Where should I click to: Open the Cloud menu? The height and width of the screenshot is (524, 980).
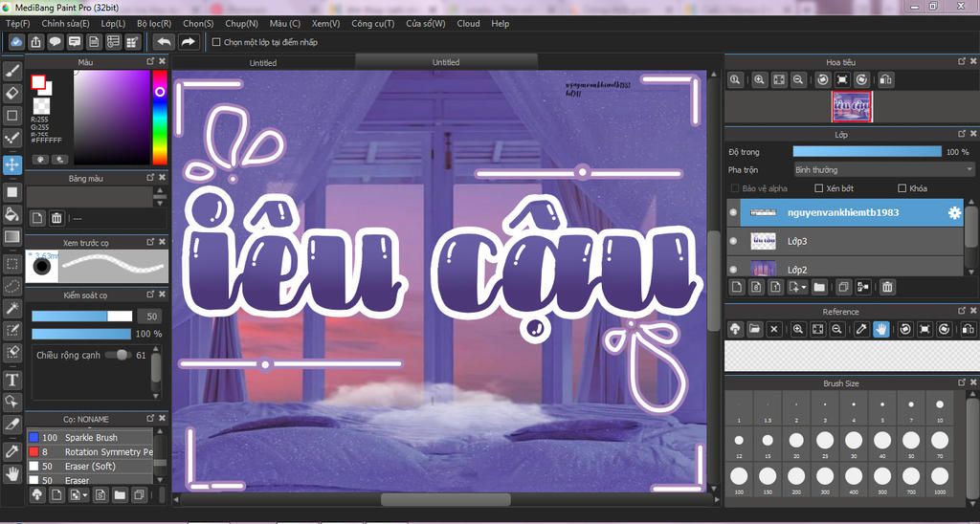point(468,23)
